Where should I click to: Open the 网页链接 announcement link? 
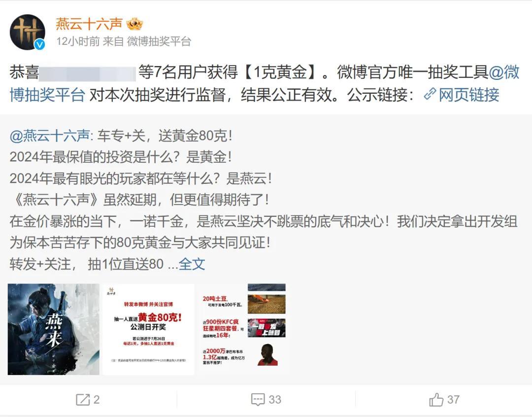pyautogui.click(x=469, y=95)
